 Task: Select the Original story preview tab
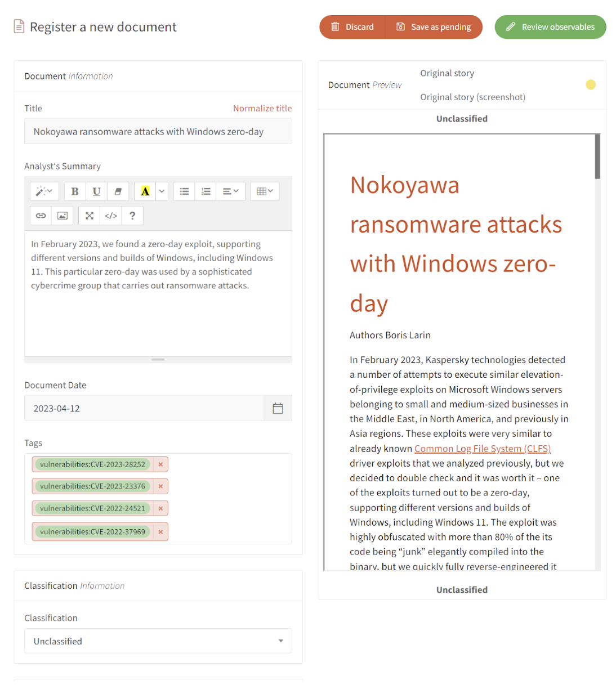[447, 73]
